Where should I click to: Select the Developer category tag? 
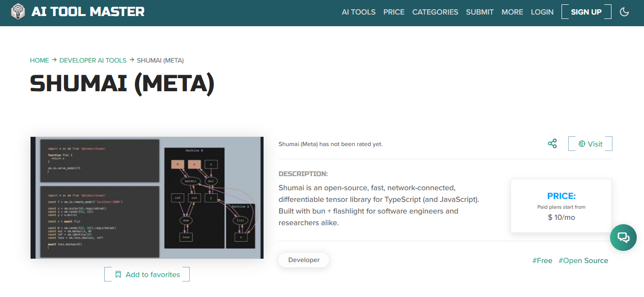point(304,260)
